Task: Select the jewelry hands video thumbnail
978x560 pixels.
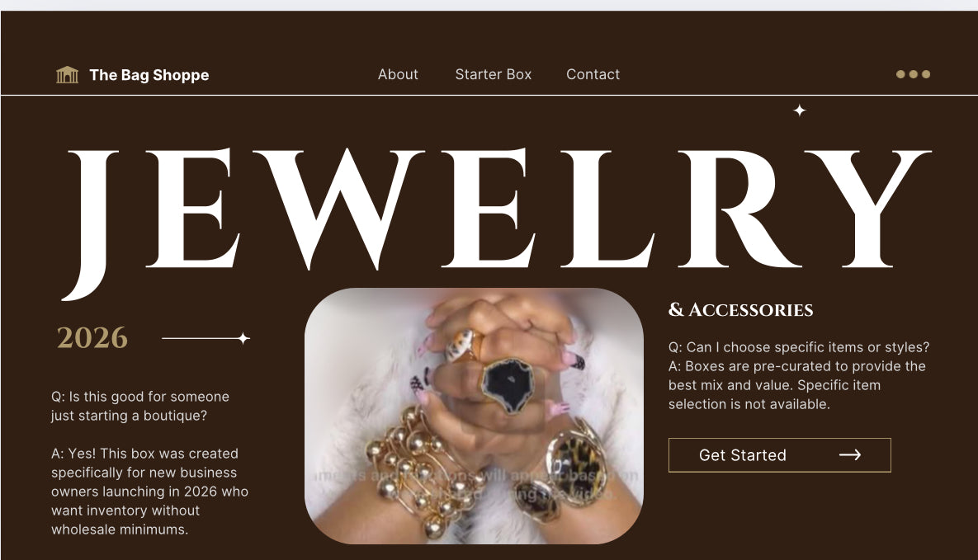Action: pyautogui.click(x=474, y=416)
